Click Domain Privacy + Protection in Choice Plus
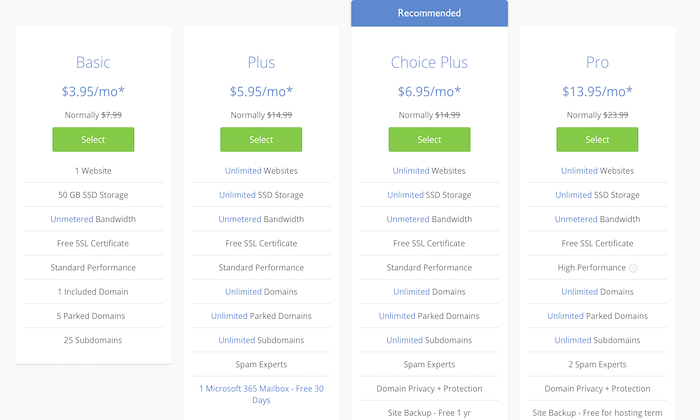This screenshot has height=420, width=700. click(429, 389)
